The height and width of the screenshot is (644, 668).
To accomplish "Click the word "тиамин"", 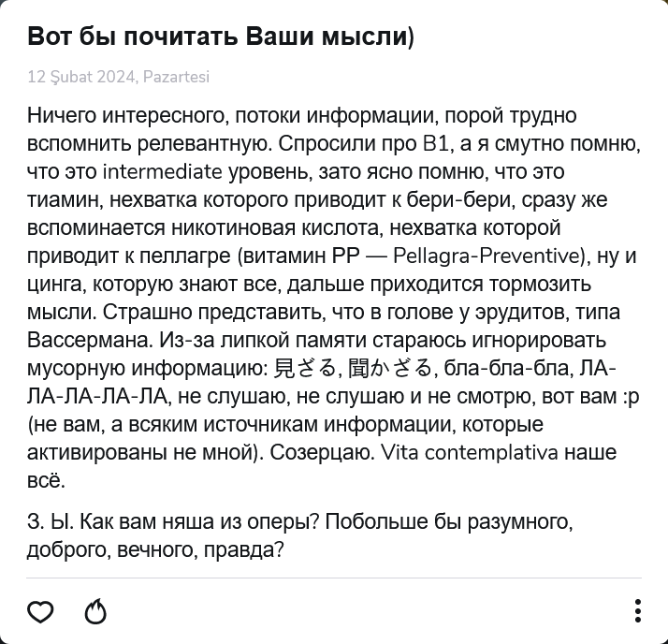I will point(58,200).
